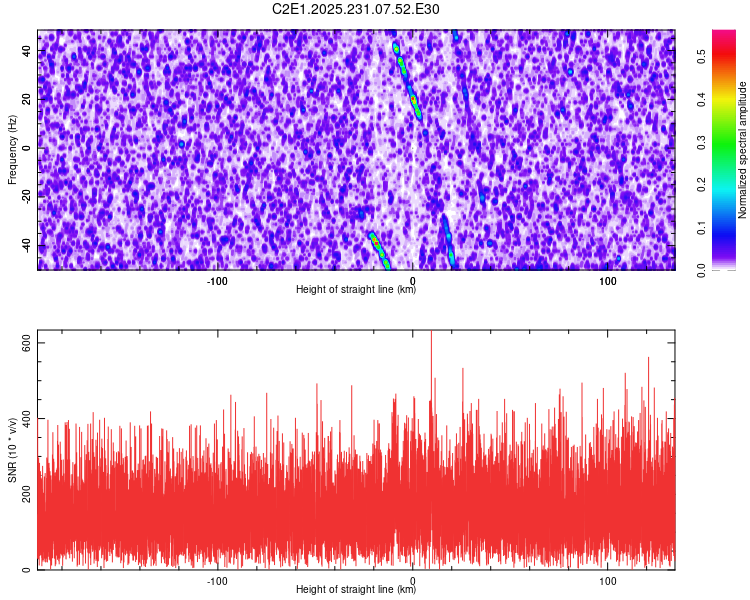Screen dimensions: 750x600
Task: Click the 20 tick label on frequency axis
Action: pos(26,100)
